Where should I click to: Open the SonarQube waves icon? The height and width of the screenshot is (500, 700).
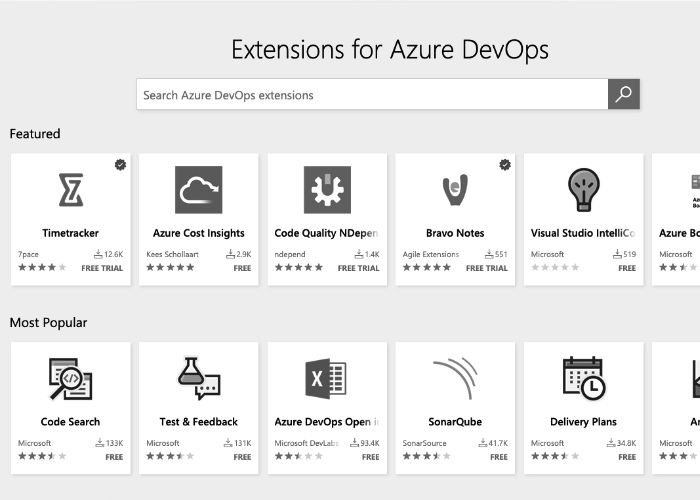pos(455,378)
